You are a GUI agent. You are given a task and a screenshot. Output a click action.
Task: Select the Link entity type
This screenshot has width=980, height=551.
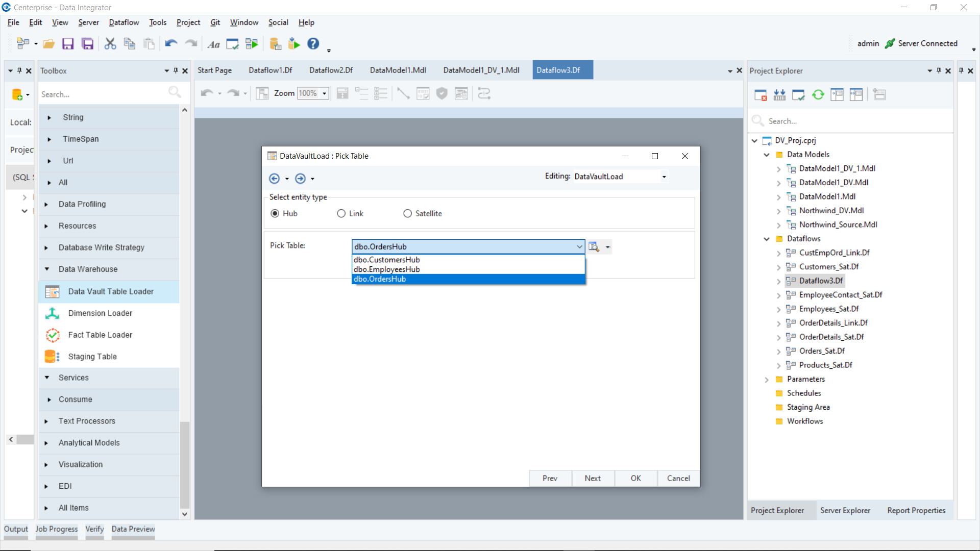coord(341,213)
